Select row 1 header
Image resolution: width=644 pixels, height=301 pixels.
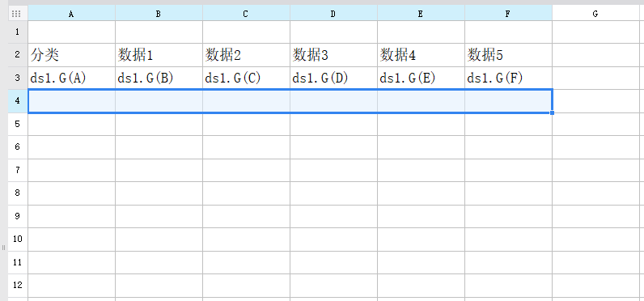(18, 32)
